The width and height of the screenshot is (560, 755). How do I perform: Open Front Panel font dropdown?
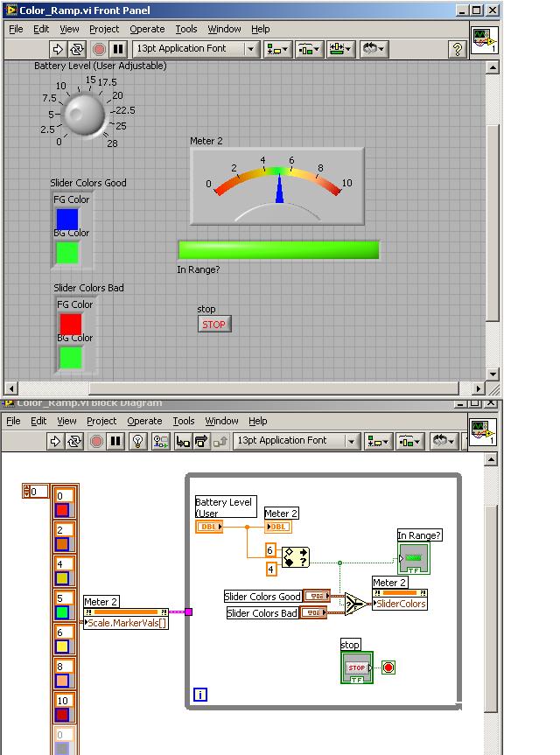195,49
